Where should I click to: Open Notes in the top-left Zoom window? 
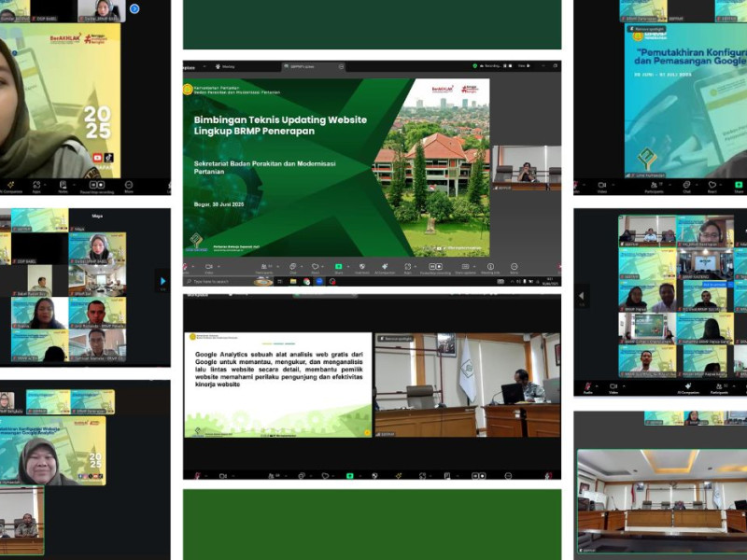point(63,186)
